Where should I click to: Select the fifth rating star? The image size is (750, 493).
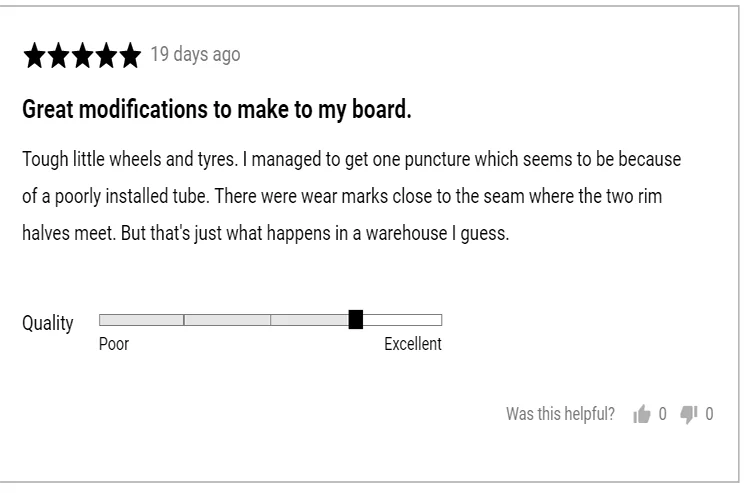tap(130, 56)
